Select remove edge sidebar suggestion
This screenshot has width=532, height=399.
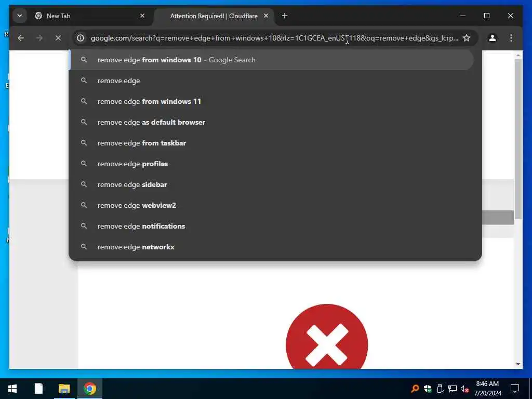(271, 184)
